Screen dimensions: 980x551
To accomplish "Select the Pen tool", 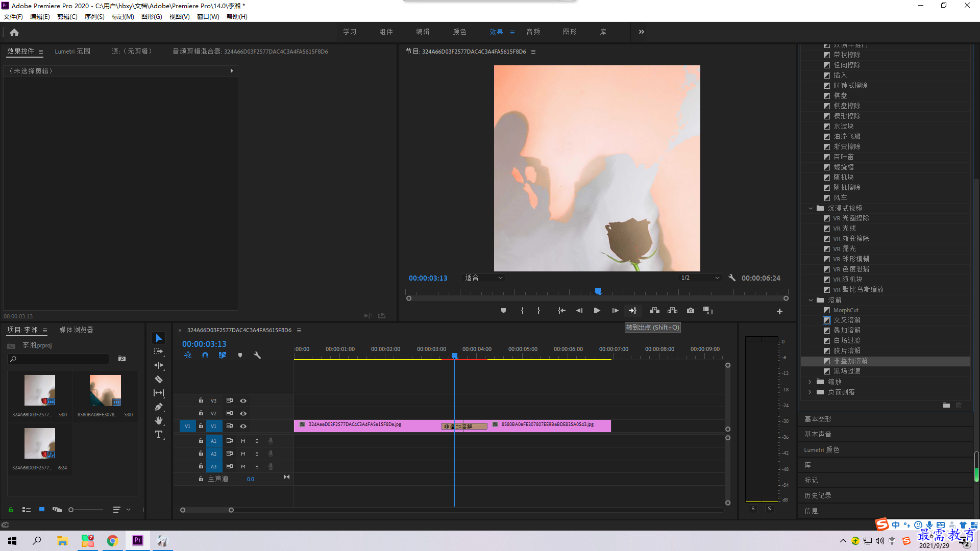I will (x=159, y=407).
